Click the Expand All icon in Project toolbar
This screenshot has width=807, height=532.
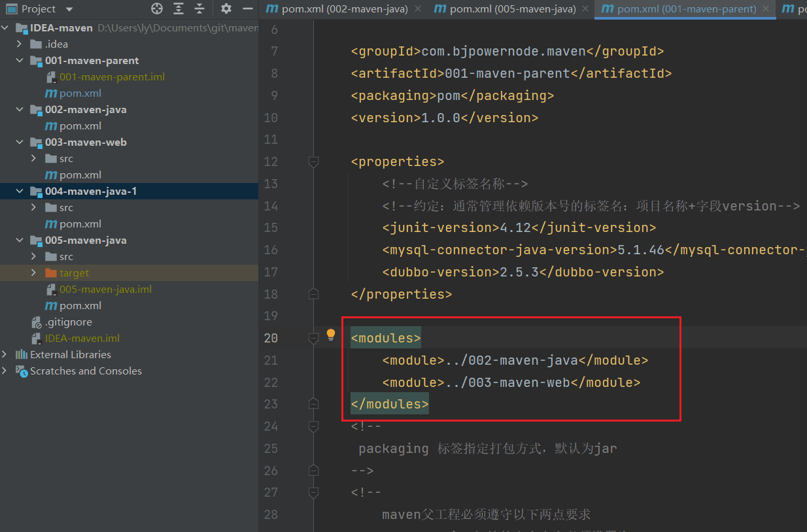point(179,9)
